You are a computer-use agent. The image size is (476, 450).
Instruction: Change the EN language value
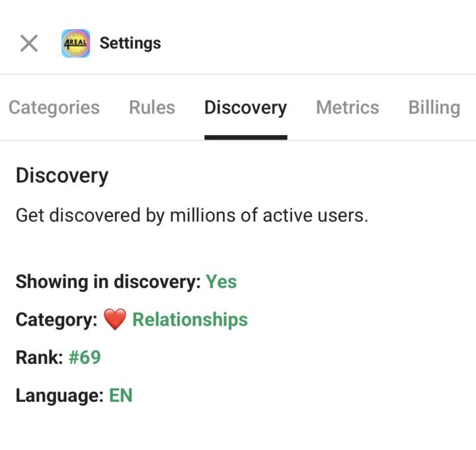point(121,396)
